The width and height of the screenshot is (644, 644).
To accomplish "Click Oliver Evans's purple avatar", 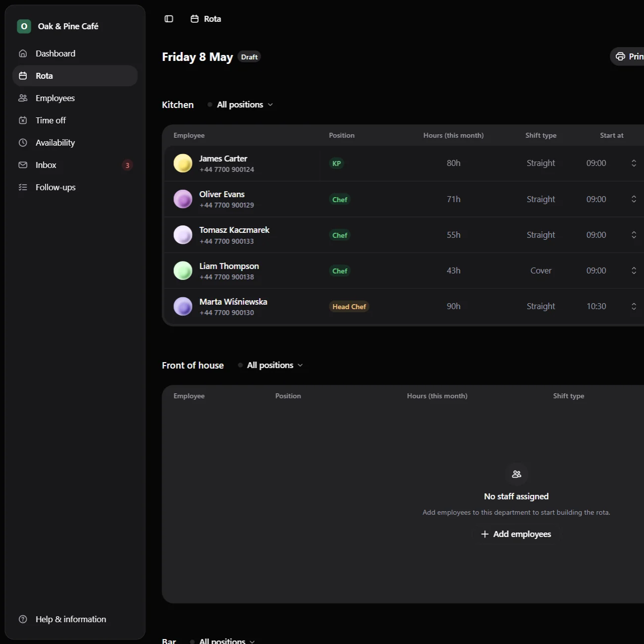I will tap(183, 199).
